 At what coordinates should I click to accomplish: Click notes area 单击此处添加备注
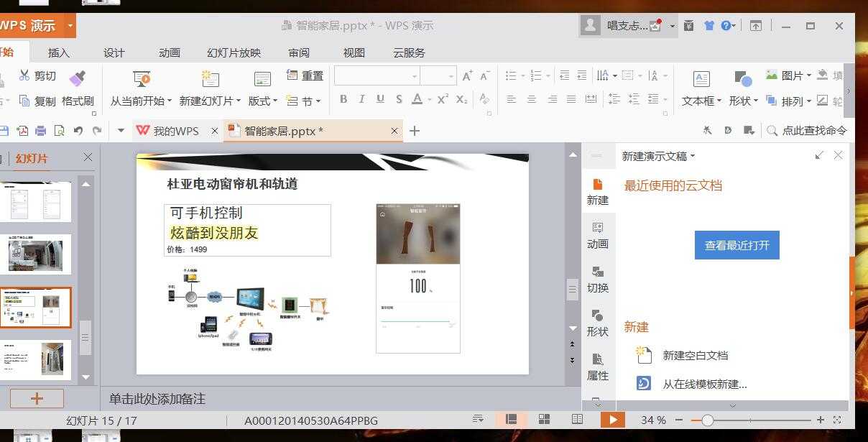(x=157, y=398)
